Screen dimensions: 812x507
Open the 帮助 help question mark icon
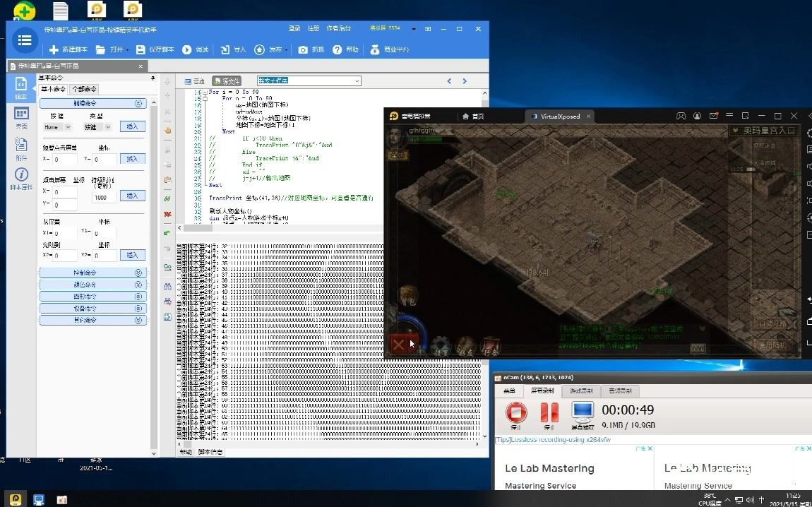click(x=337, y=49)
